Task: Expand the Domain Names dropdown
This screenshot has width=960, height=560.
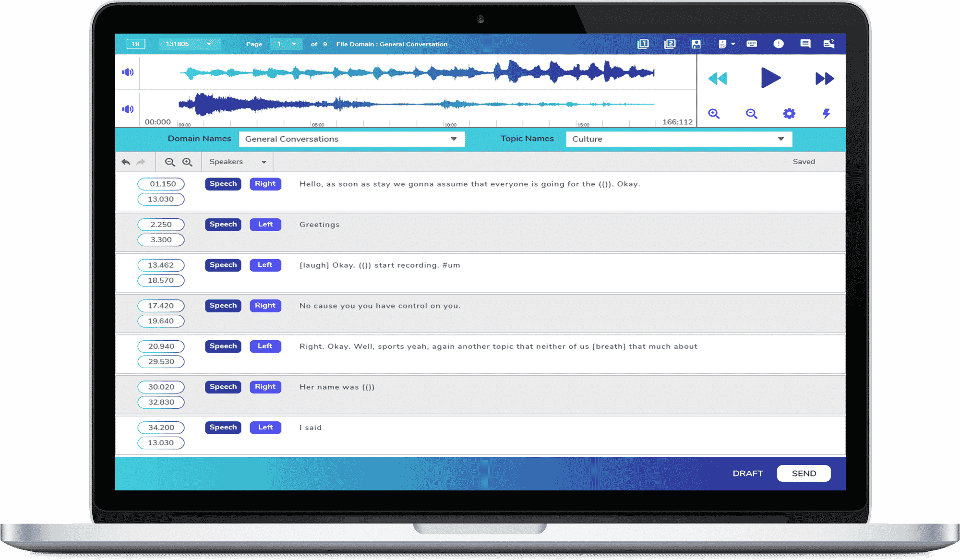Action: click(351, 139)
